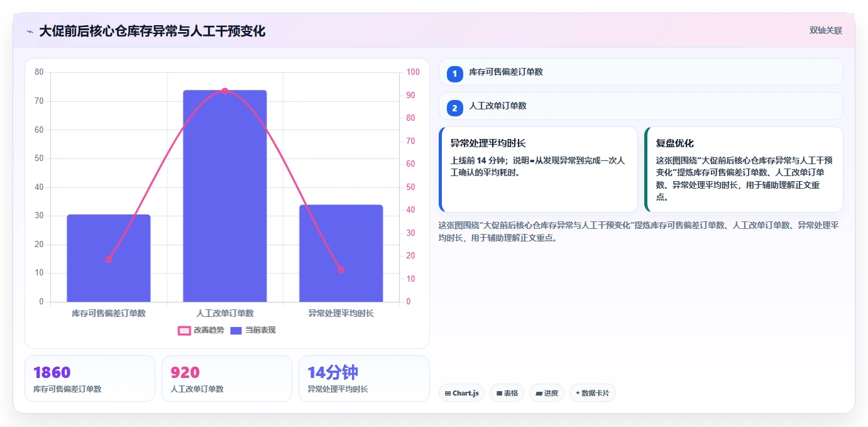
Task: Click the 复盘优化 card heading
Action: [675, 143]
